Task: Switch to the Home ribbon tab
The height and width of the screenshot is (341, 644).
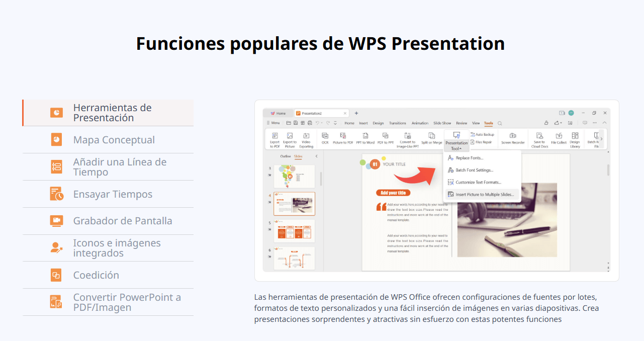Action: 349,123
